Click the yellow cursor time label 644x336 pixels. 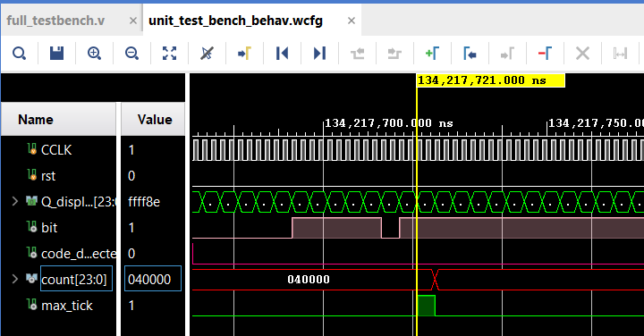point(491,80)
